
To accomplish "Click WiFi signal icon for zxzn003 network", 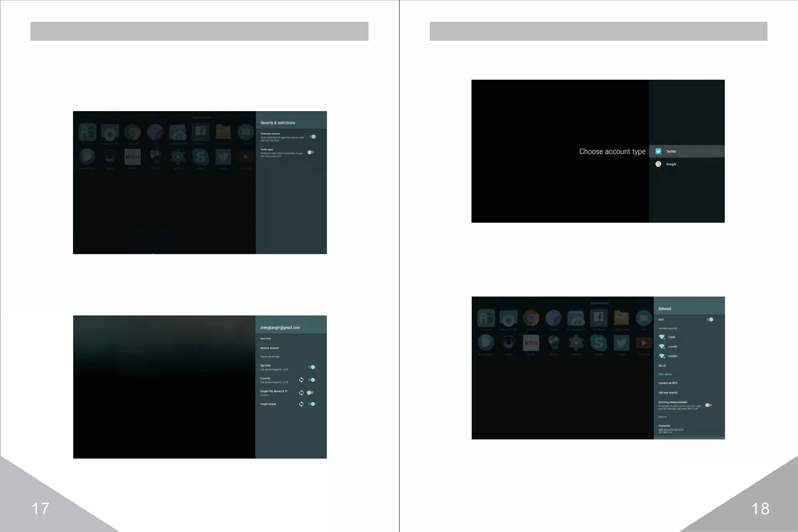I will [662, 356].
